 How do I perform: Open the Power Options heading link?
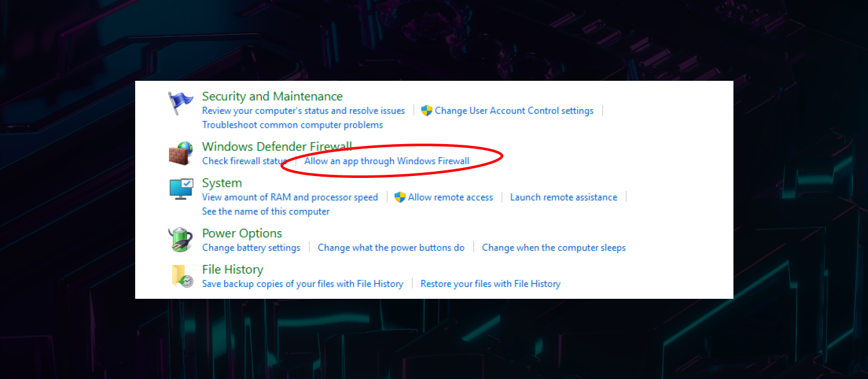pos(242,233)
